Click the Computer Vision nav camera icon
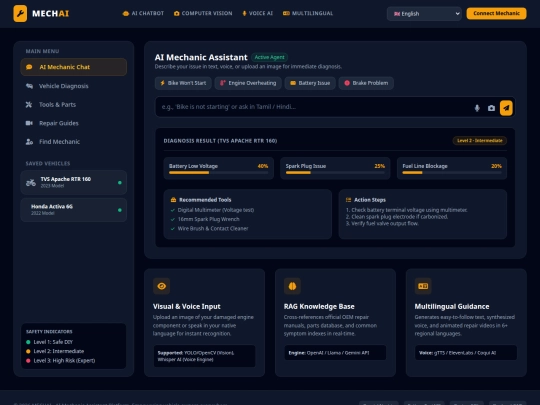 click(x=177, y=13)
